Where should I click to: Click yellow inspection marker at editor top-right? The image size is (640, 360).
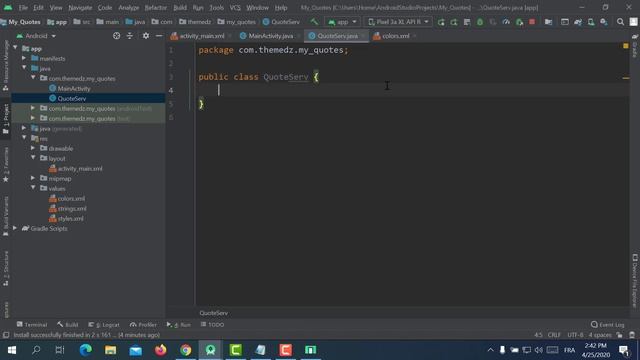(x=625, y=46)
